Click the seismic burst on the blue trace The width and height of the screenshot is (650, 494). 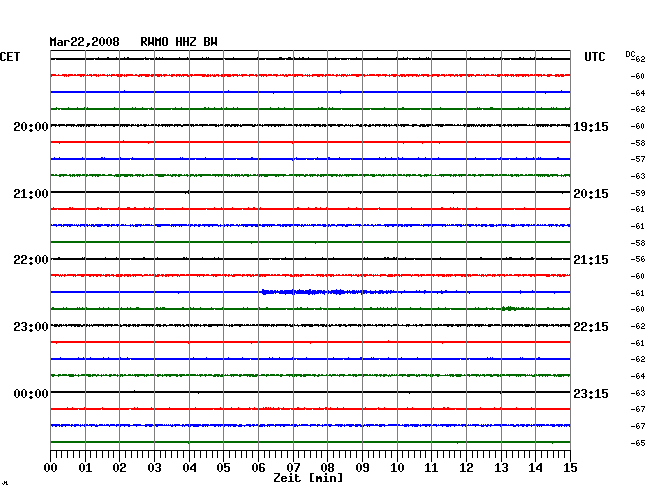coord(327,292)
